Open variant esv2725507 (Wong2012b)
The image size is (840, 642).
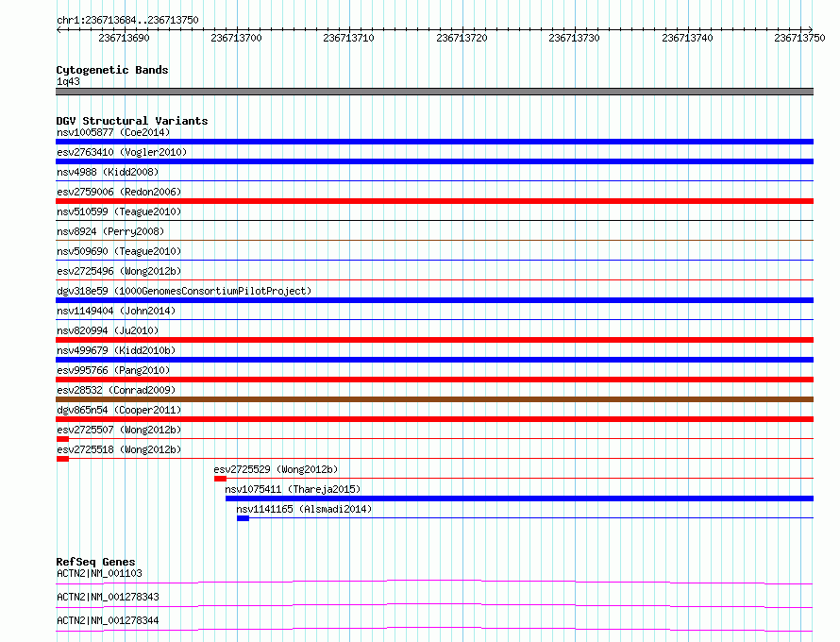119,430
